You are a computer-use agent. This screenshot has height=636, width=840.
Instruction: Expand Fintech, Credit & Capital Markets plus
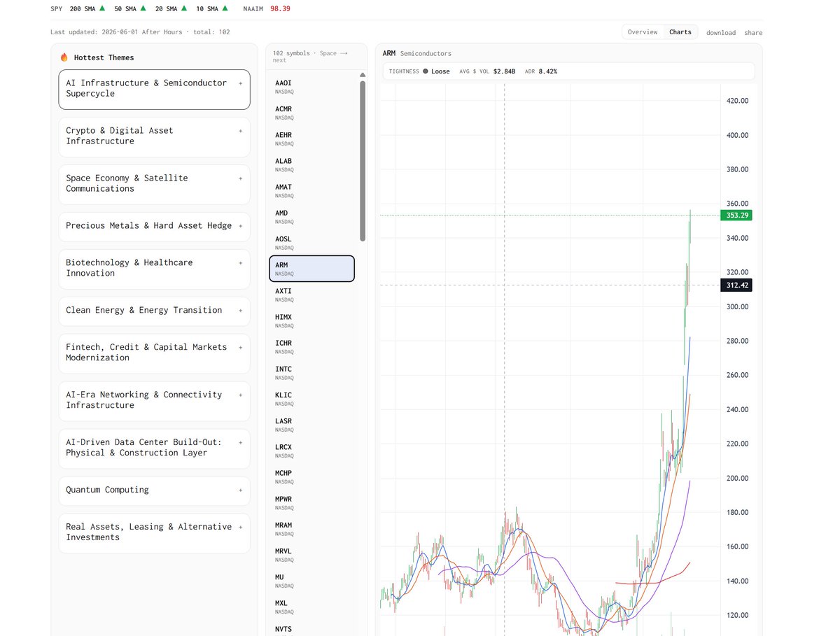241,347
